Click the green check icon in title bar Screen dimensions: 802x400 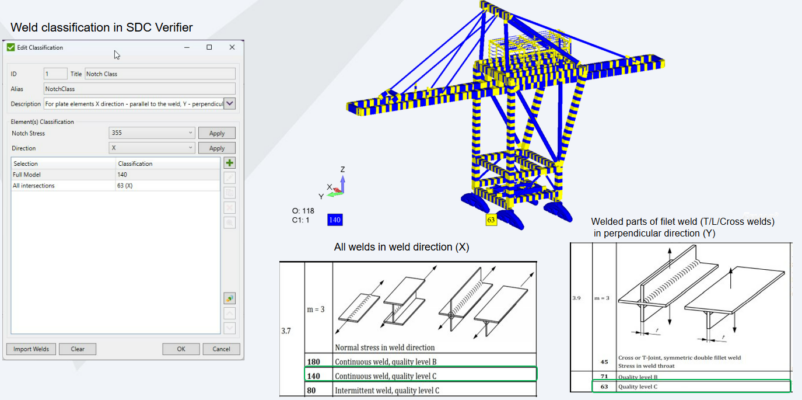pos(11,47)
